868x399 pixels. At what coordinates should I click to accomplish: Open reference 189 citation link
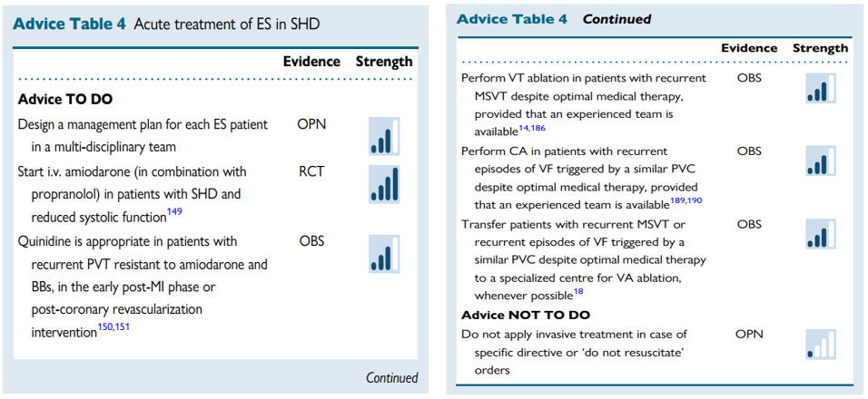676,200
